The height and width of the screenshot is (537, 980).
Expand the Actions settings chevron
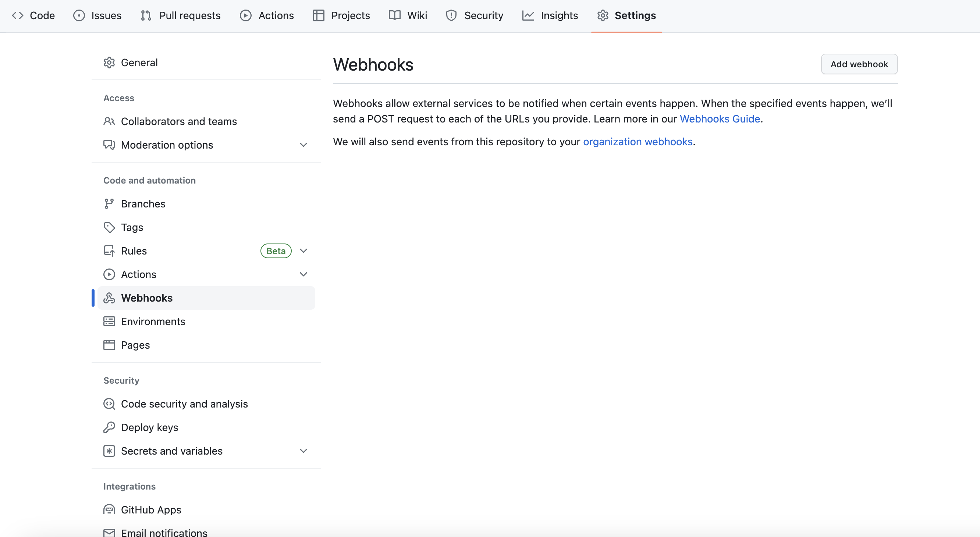coord(303,274)
